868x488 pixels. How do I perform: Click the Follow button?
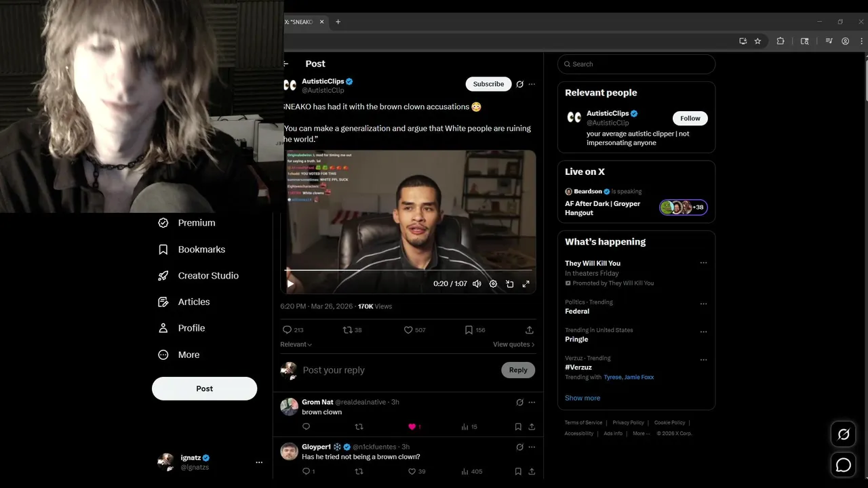690,119
